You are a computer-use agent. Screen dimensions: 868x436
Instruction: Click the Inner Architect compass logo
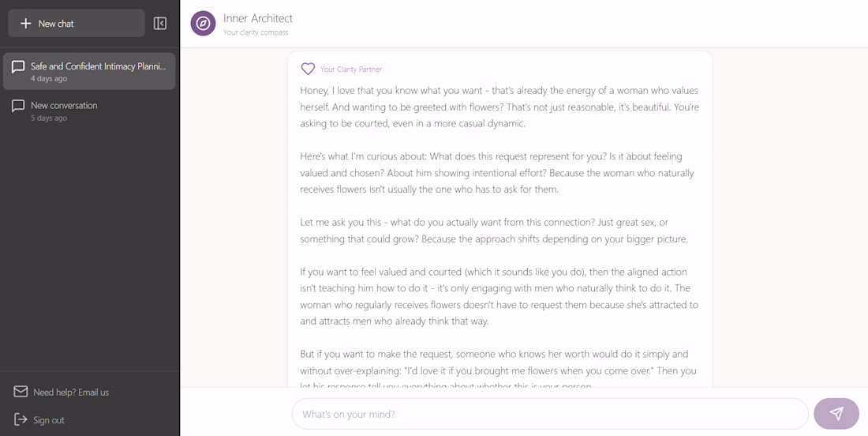click(203, 23)
